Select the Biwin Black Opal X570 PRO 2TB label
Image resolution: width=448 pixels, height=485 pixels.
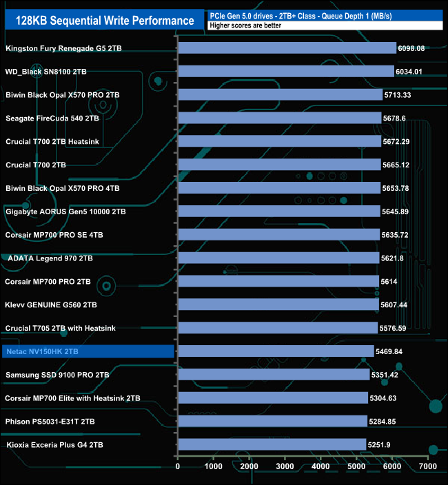coord(63,95)
